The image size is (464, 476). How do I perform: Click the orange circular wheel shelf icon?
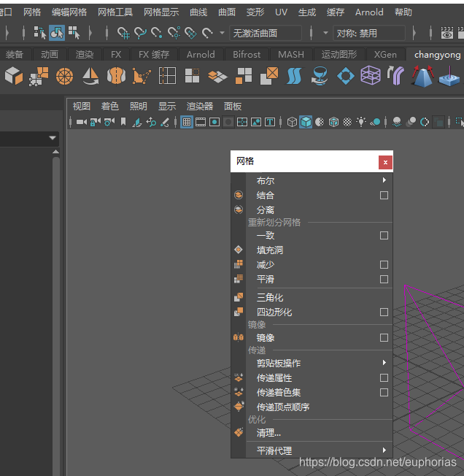(x=65, y=76)
